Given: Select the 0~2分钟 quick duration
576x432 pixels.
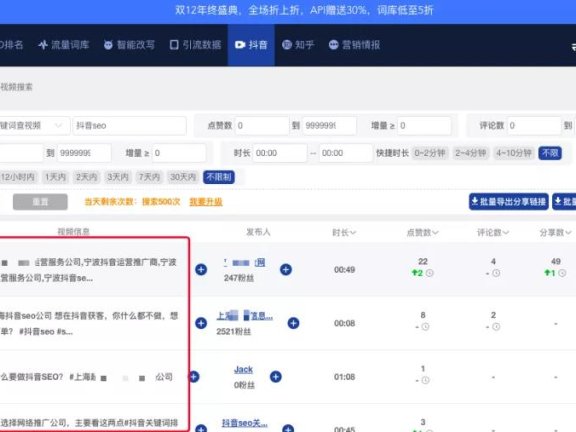Looking at the screenshot, I should pos(430,153).
